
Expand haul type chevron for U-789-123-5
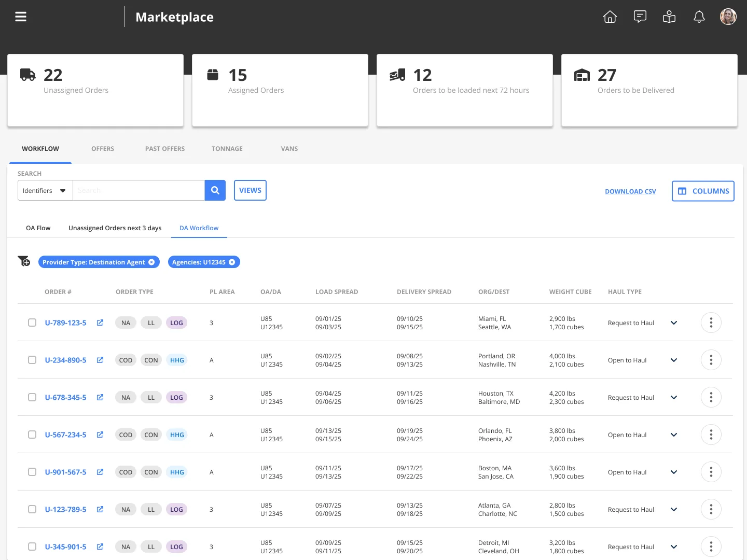coord(674,323)
